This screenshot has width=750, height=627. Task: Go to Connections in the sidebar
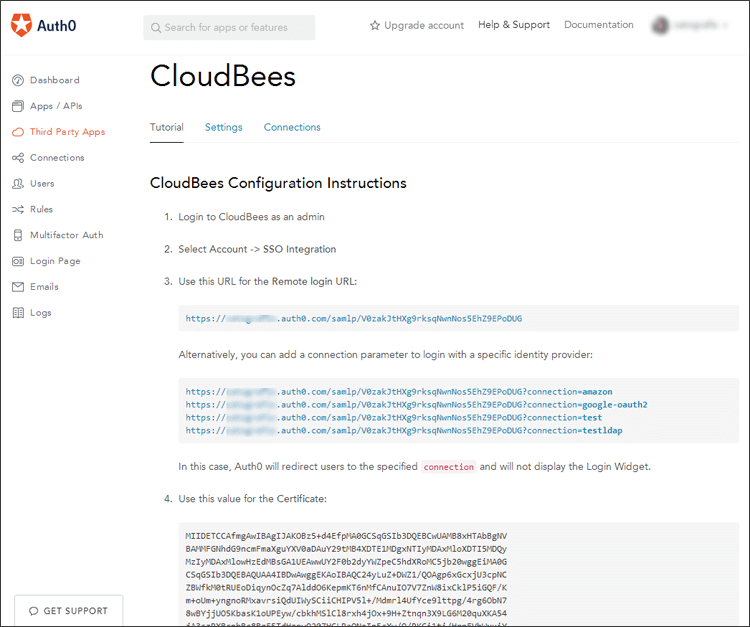(x=57, y=158)
